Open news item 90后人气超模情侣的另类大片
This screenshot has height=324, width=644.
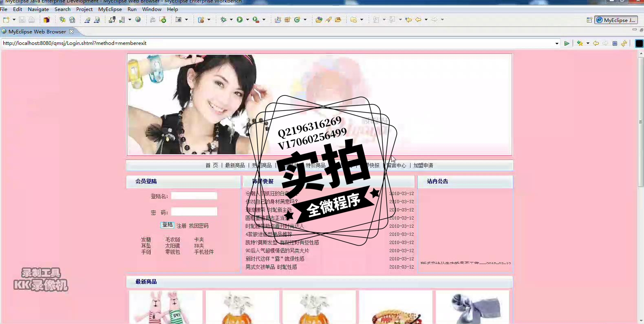tap(277, 251)
